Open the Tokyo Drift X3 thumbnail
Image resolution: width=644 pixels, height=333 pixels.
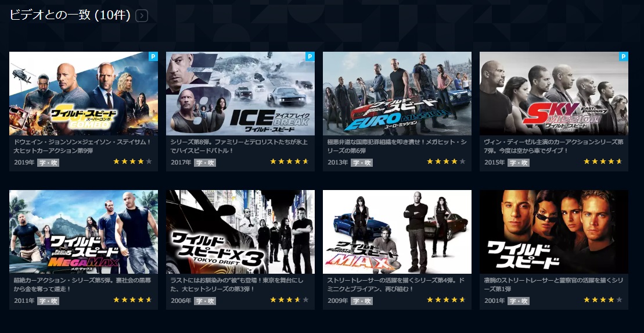click(240, 232)
